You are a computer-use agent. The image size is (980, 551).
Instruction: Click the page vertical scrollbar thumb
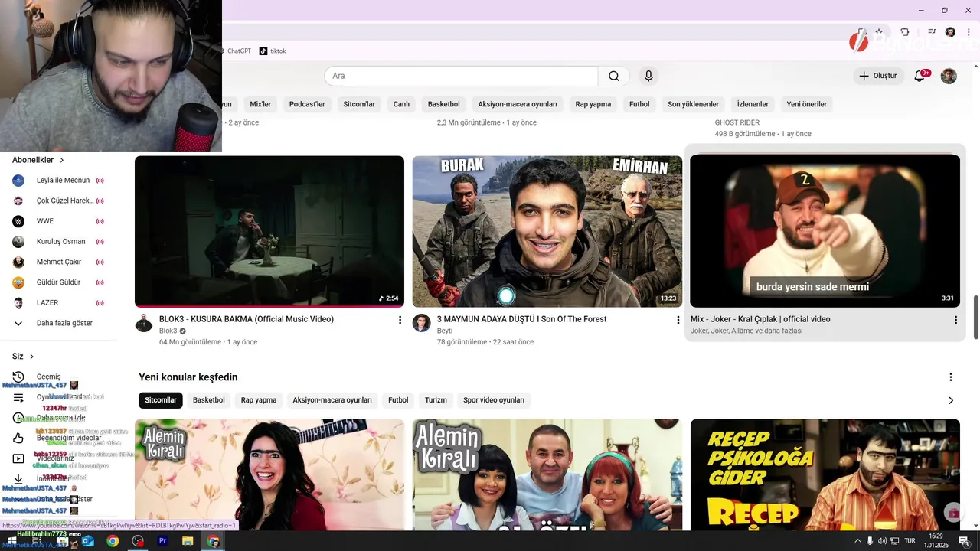point(975,317)
